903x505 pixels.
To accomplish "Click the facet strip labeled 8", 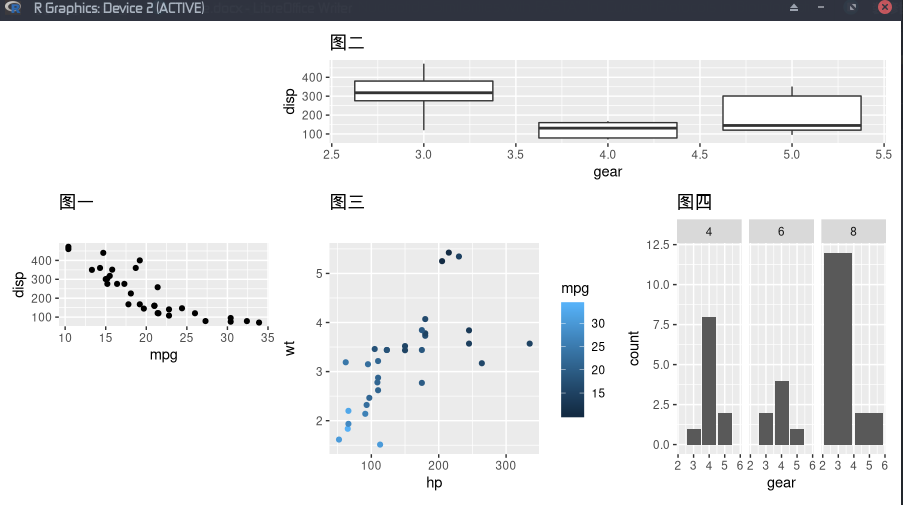I will [x=853, y=231].
